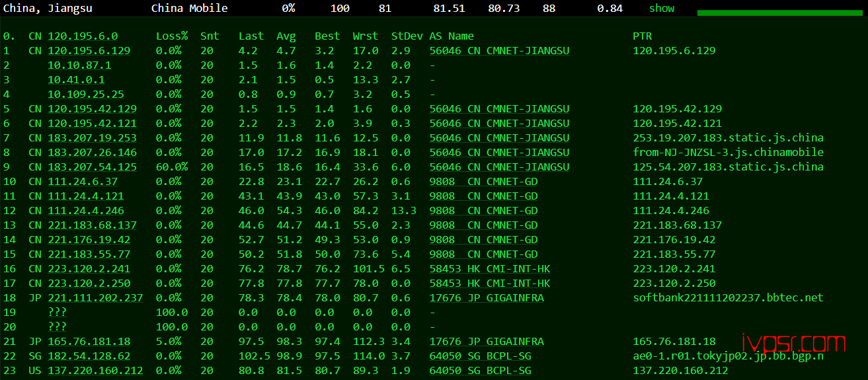Open IP link 10.10.87.1
Image resolution: width=868 pixels, height=380 pixels.
click(x=79, y=65)
